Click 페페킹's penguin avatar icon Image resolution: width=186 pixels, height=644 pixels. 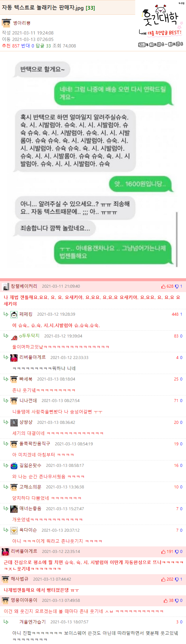click(x=14, y=314)
